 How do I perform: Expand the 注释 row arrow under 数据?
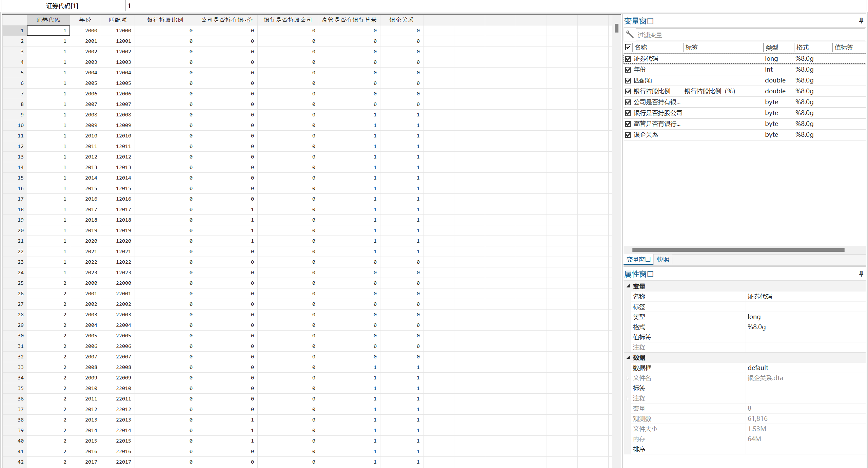tap(628, 398)
